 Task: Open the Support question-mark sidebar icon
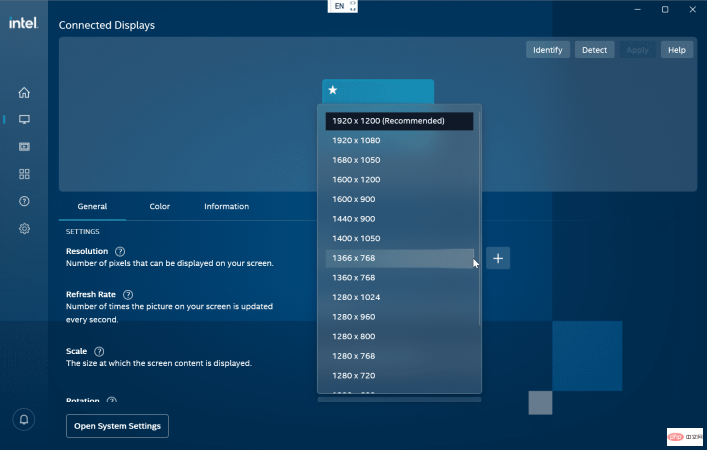pos(24,201)
